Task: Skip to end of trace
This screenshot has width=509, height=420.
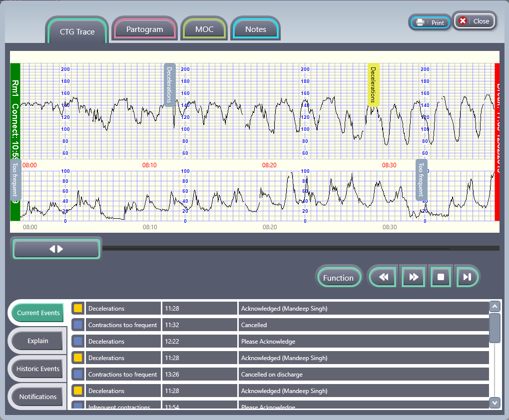Action: point(467,277)
